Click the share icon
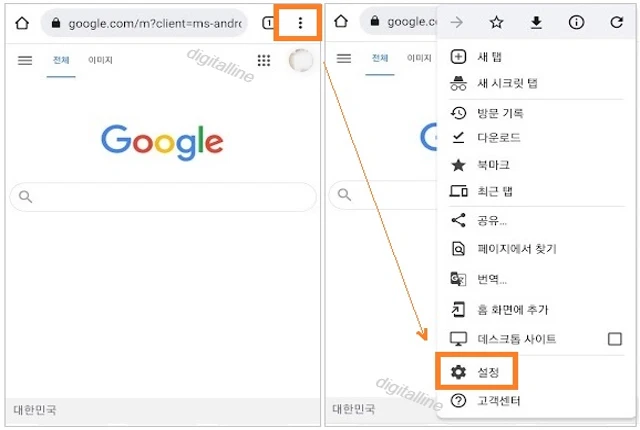This screenshot has width=640, height=430. pyautogui.click(x=458, y=220)
